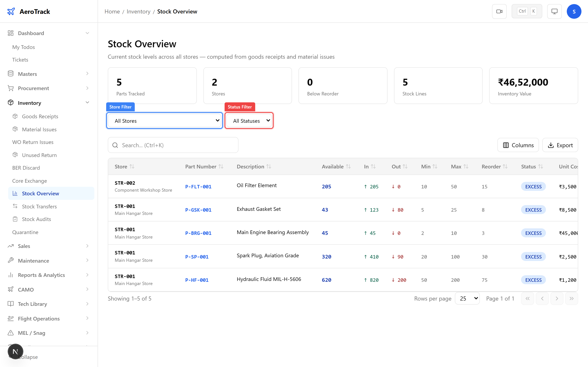
Task: Click inside the search field
Action: point(173,145)
